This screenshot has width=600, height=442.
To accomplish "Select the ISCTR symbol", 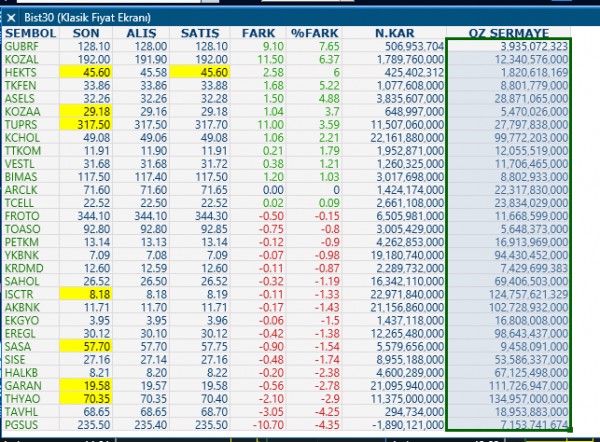I will point(19,294).
